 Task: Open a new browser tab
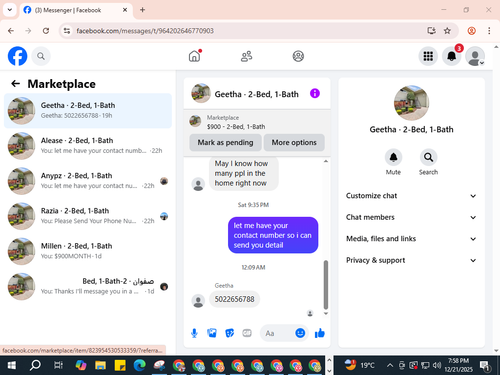(142, 10)
